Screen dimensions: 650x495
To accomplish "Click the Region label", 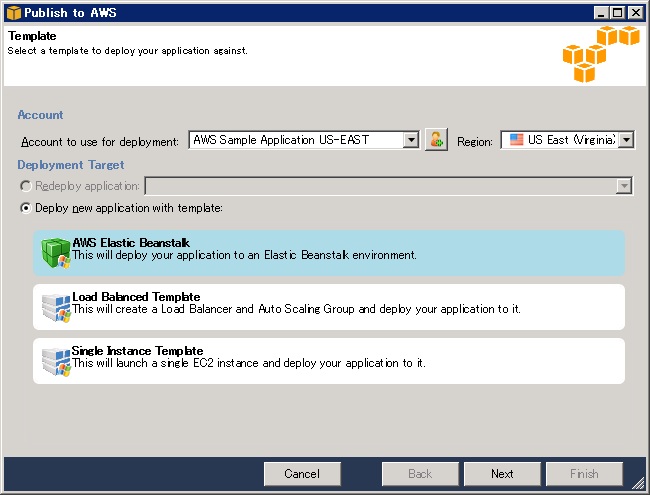I will 475,142.
